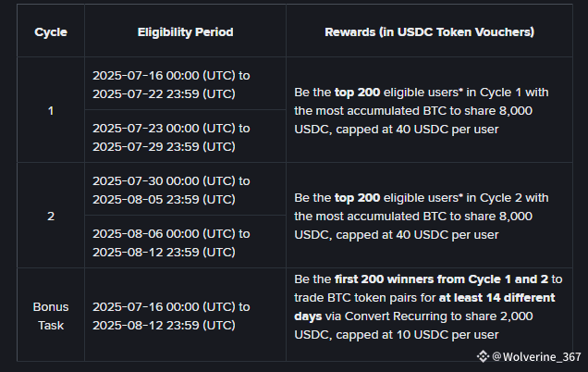Click the Binance logo watermark icon
The width and height of the screenshot is (588, 372).
(483, 356)
